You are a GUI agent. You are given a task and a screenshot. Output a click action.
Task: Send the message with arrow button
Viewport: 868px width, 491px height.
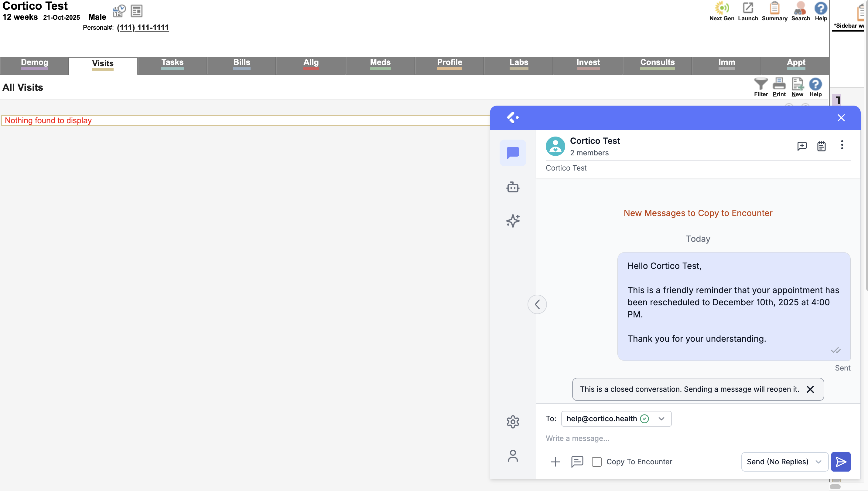point(840,462)
